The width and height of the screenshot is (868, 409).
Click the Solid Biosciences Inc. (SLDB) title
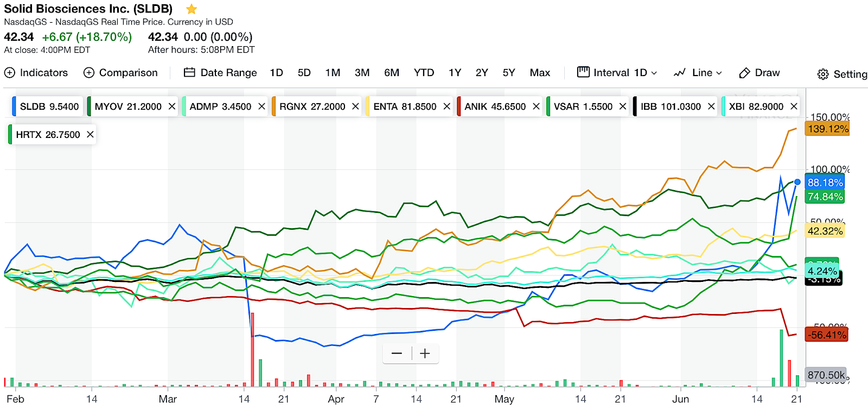[x=88, y=9]
